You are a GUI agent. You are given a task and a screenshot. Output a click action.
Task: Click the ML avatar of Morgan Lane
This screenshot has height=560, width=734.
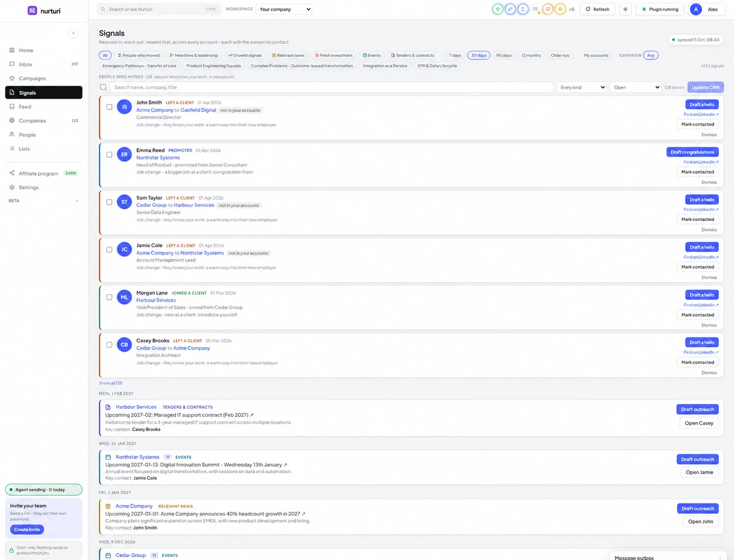tap(124, 297)
